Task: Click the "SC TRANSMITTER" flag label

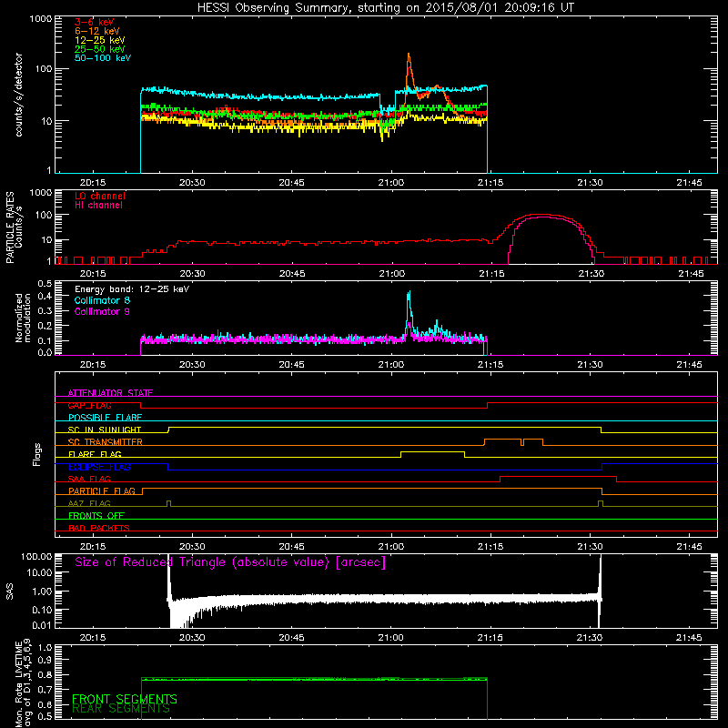Action: click(106, 442)
